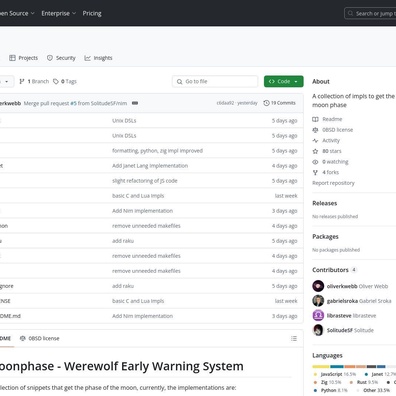
Task: Click the branch icon next to 1 Branch
Action: coord(22,81)
